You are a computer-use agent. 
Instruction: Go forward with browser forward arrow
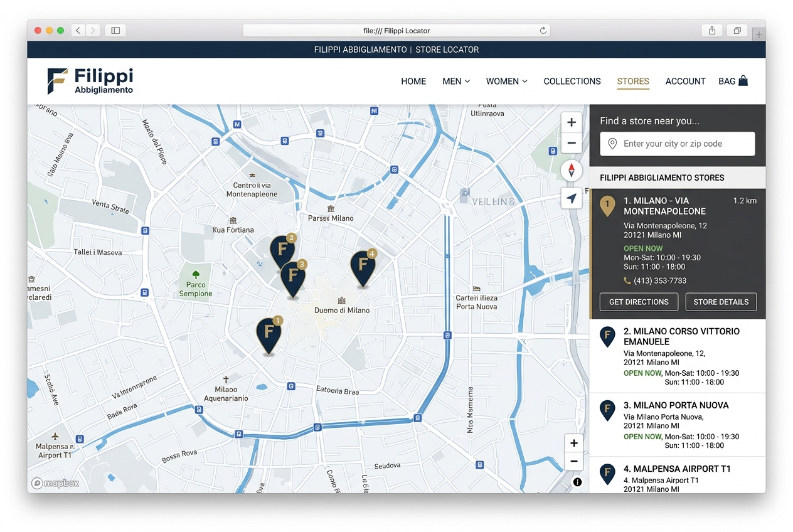pos(93,30)
